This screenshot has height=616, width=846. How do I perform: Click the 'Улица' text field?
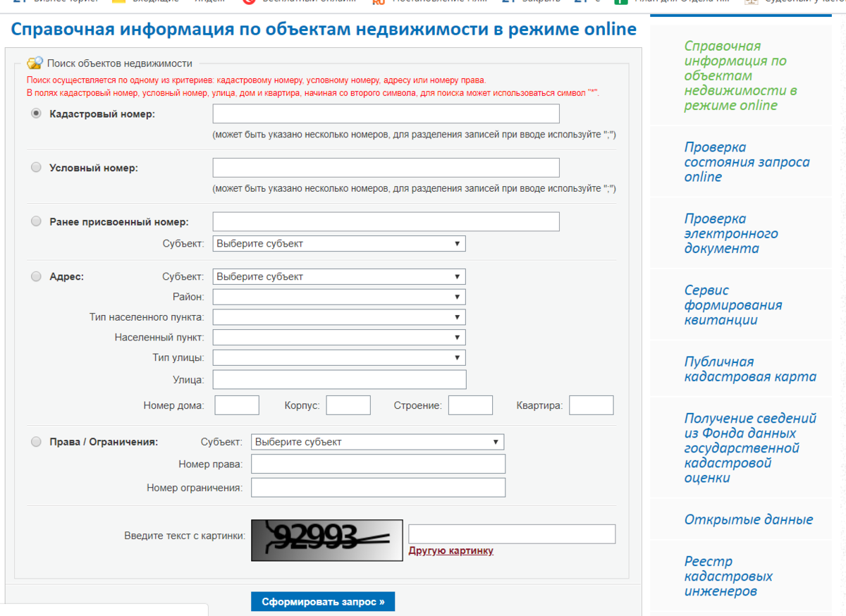[339, 380]
